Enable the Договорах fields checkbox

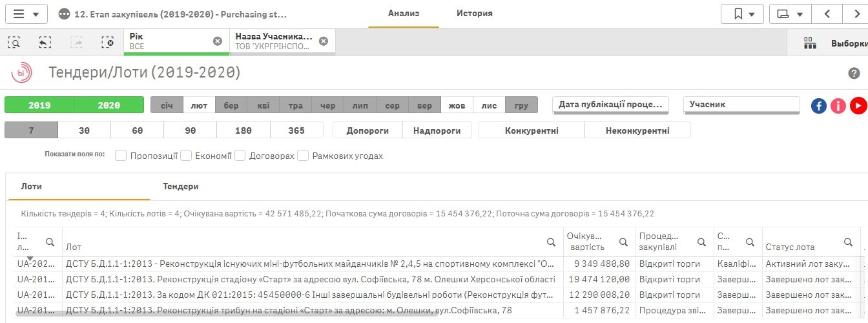tap(240, 156)
